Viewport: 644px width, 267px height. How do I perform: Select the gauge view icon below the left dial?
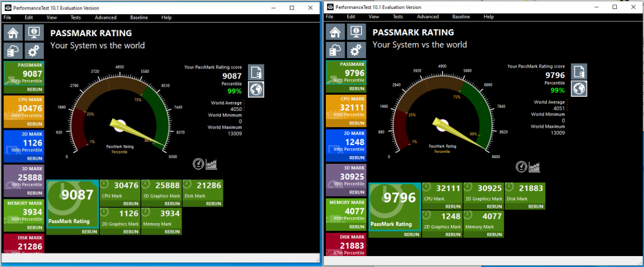click(x=198, y=164)
